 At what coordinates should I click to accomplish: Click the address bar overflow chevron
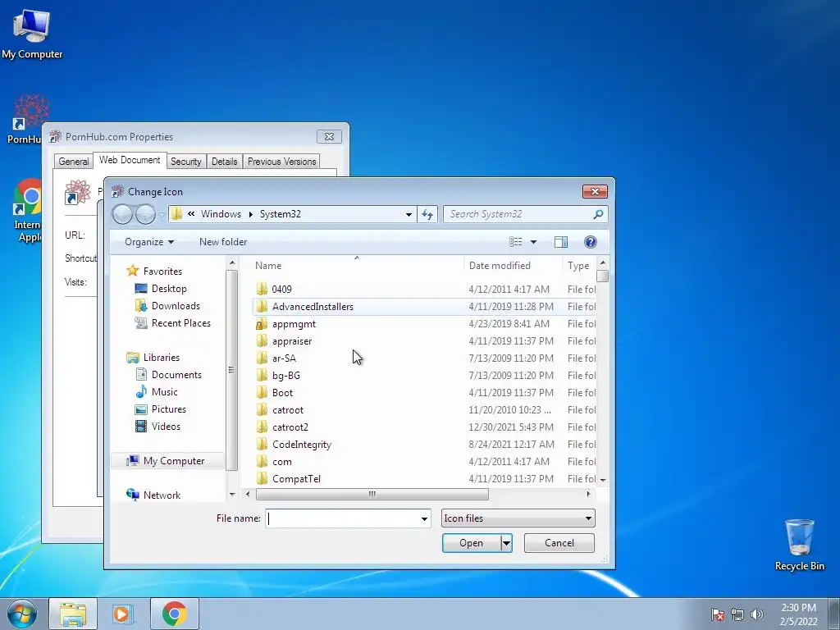tap(191, 214)
